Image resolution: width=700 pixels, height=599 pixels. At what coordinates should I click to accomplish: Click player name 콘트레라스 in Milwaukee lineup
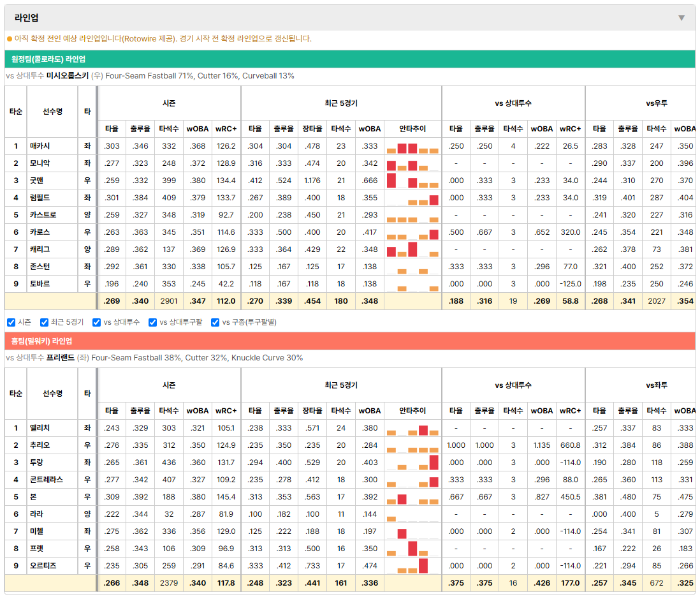[47, 480]
